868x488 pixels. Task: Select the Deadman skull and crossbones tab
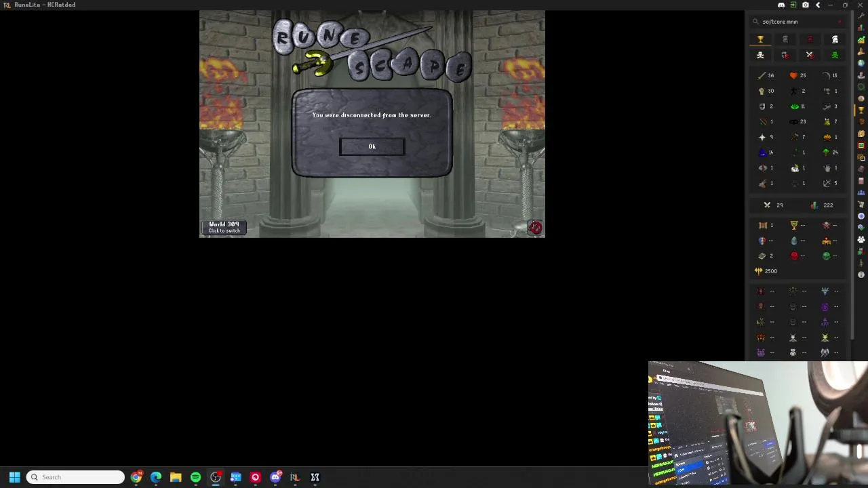(760, 55)
